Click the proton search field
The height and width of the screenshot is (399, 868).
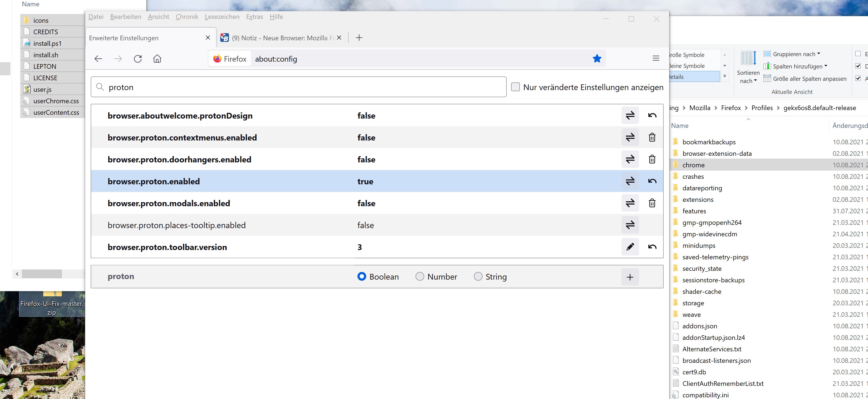click(x=298, y=87)
